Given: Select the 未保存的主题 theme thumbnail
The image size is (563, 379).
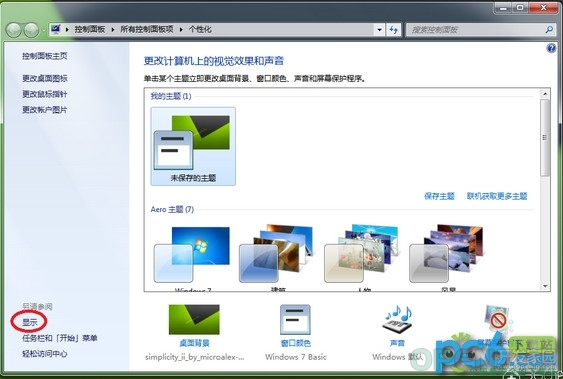Looking at the screenshot, I should pyautogui.click(x=193, y=146).
